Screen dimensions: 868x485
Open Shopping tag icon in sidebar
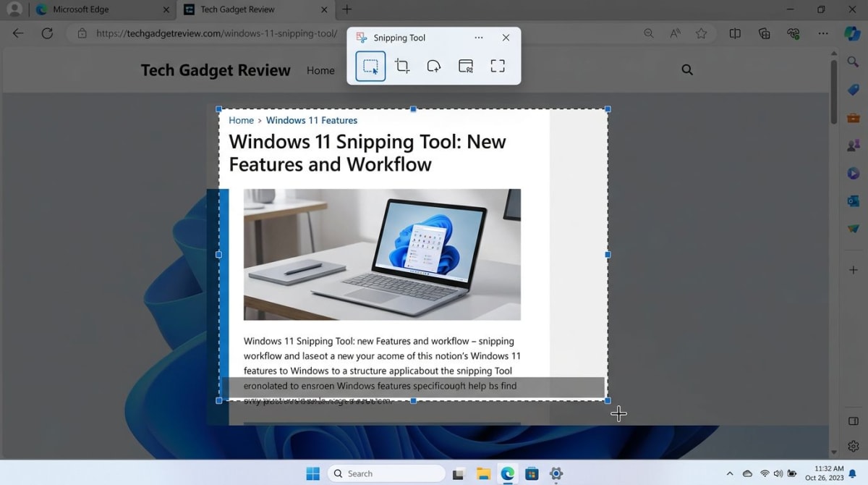853,90
